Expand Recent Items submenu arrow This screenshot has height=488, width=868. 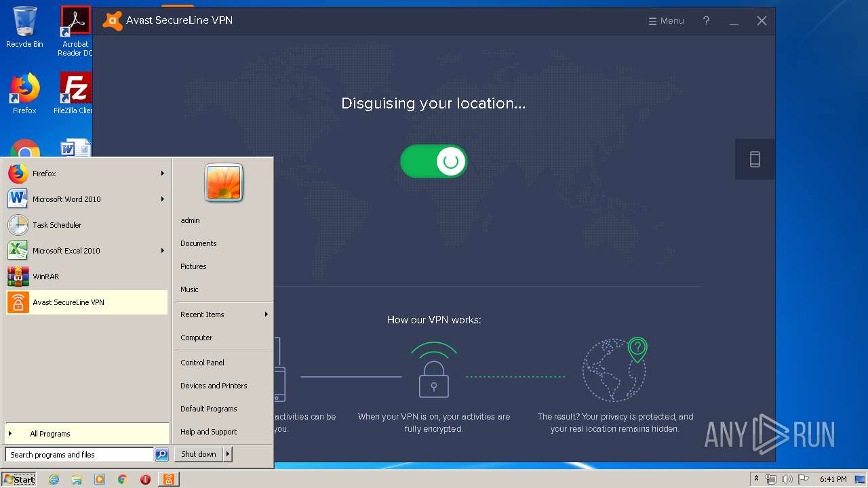click(x=266, y=314)
